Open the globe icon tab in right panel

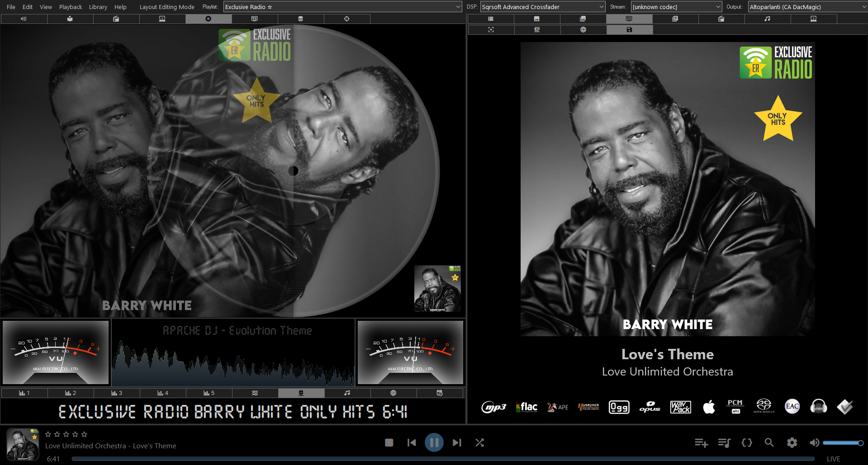pos(583,30)
